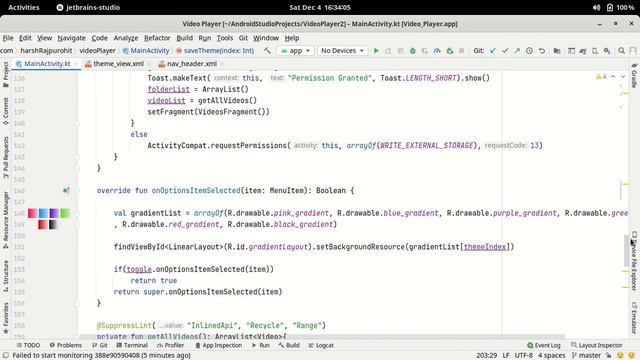The height and width of the screenshot is (360, 640).
Task: Toggle the Structure side panel
Action: point(6,276)
